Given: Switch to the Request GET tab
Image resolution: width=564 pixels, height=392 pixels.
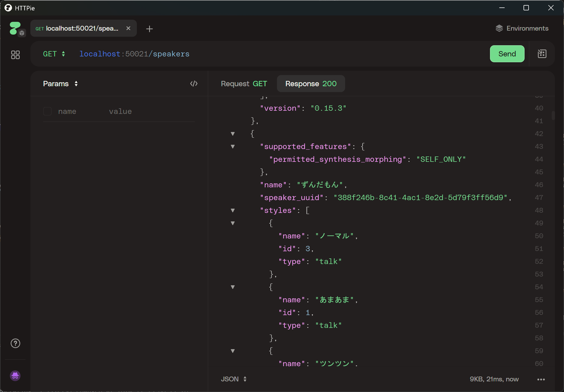Looking at the screenshot, I should pyautogui.click(x=244, y=84).
